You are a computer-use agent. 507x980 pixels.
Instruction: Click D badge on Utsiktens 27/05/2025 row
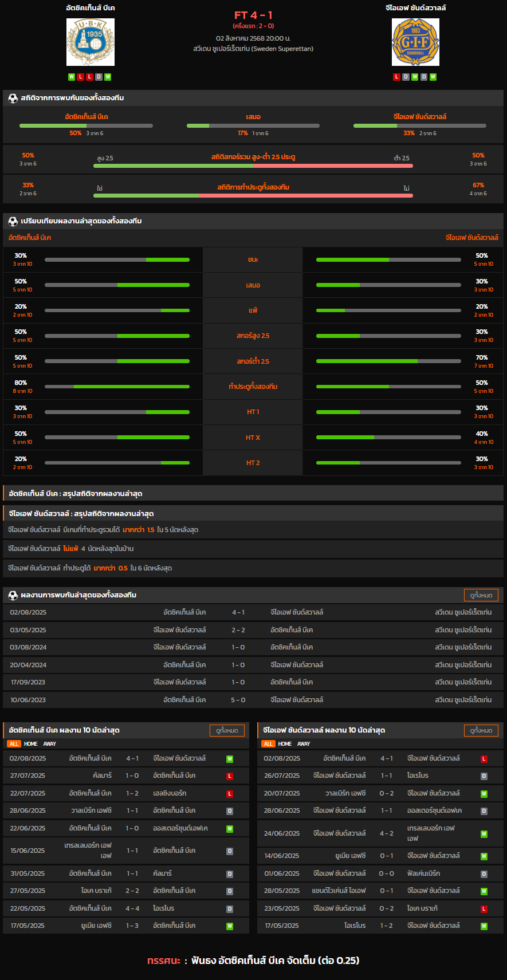(230, 891)
